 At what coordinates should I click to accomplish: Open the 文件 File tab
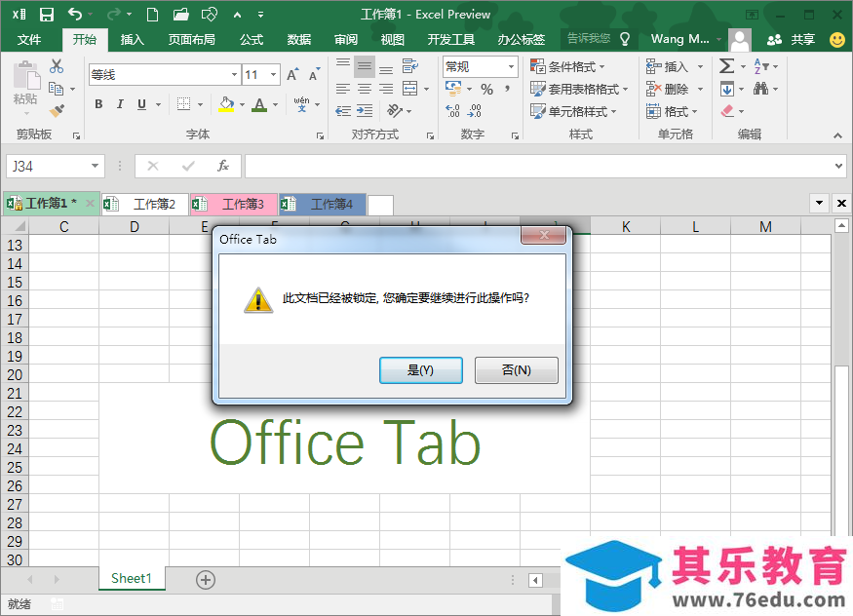pyautogui.click(x=29, y=39)
